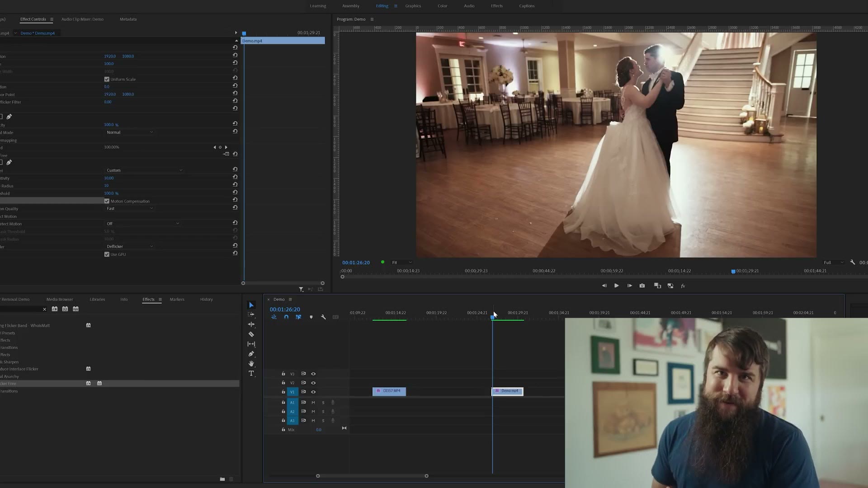Image resolution: width=868 pixels, height=488 pixels.
Task: Open the Custom preset dropdown
Action: [x=144, y=170]
